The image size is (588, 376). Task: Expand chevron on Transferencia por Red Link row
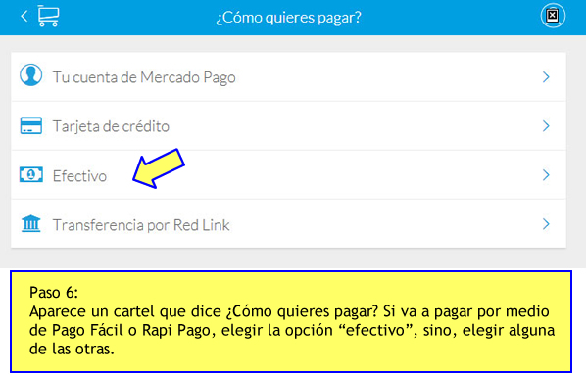tap(546, 224)
